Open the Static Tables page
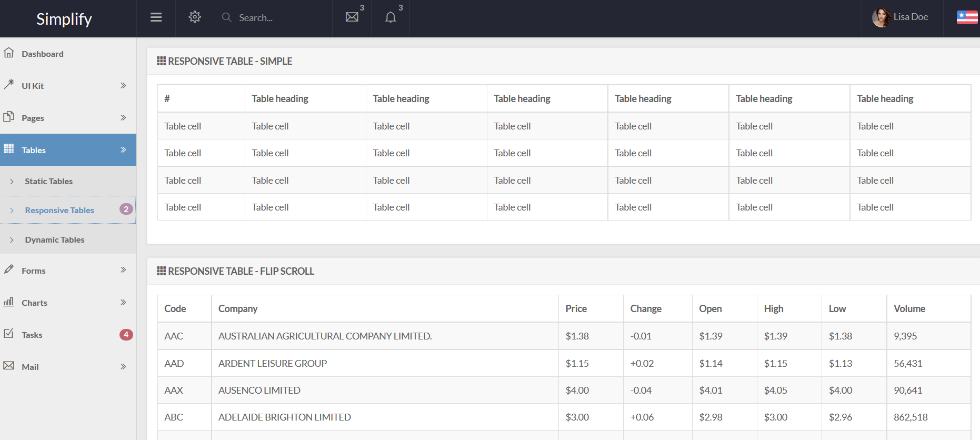This screenshot has width=980, height=440. (49, 181)
